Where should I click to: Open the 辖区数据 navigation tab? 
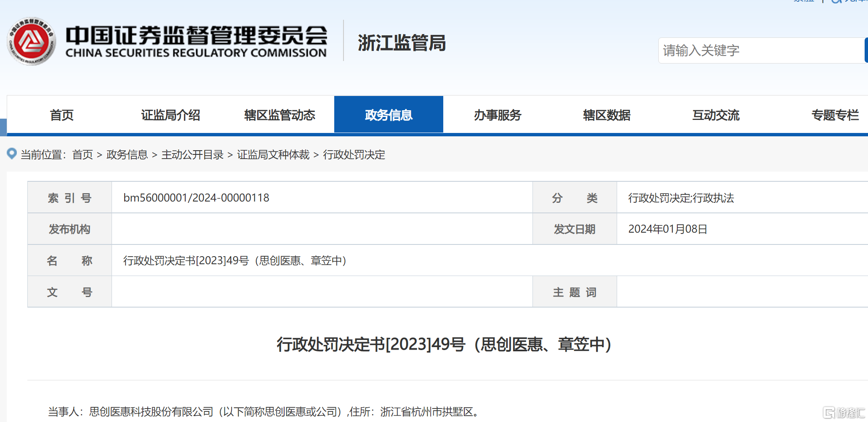coord(607,115)
